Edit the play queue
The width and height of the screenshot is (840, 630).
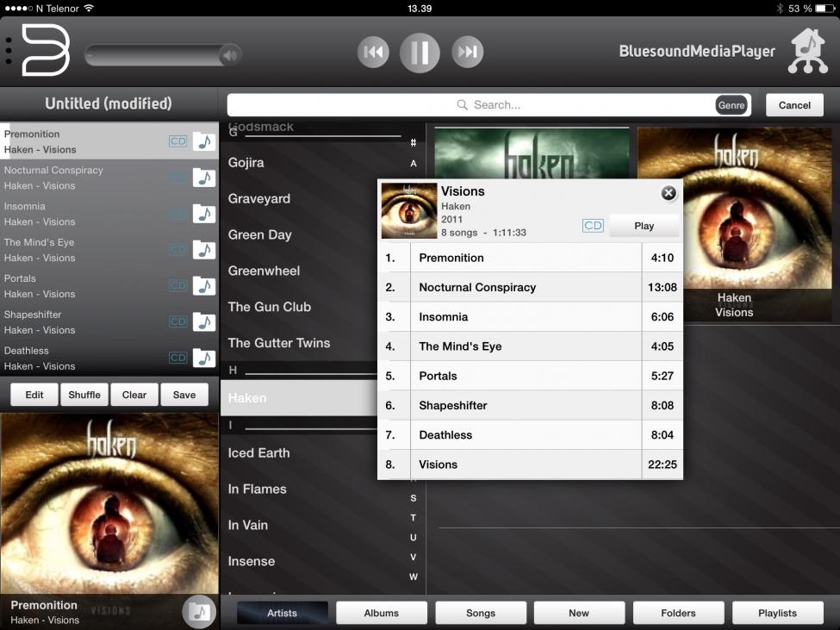point(34,395)
